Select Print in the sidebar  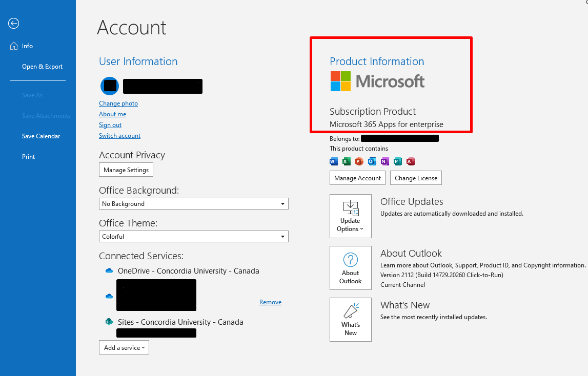coord(29,157)
